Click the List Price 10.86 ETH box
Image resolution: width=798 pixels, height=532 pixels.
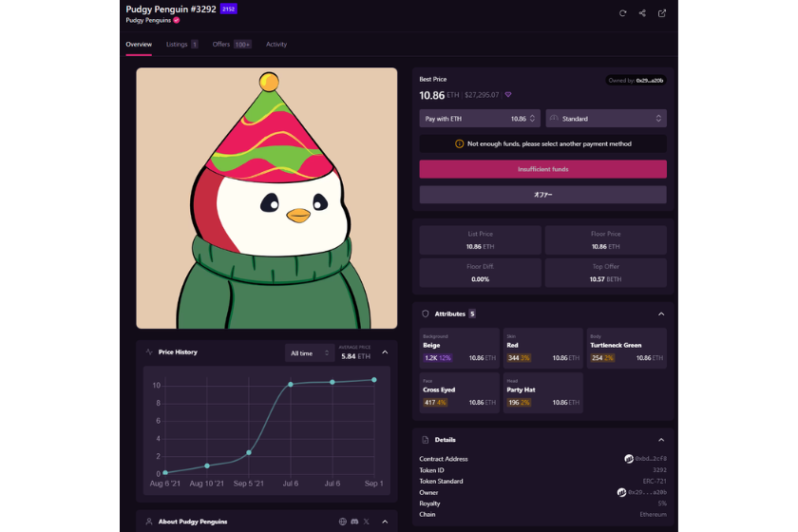pyautogui.click(x=480, y=239)
